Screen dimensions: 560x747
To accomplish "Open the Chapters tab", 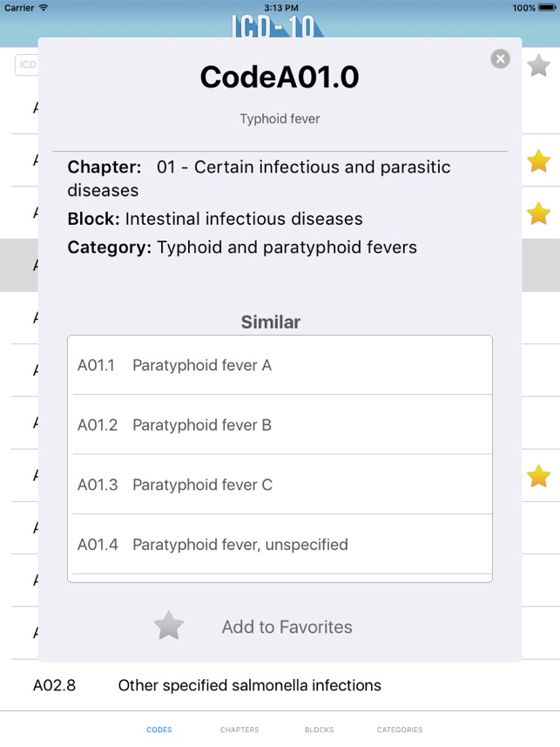I will 240,730.
